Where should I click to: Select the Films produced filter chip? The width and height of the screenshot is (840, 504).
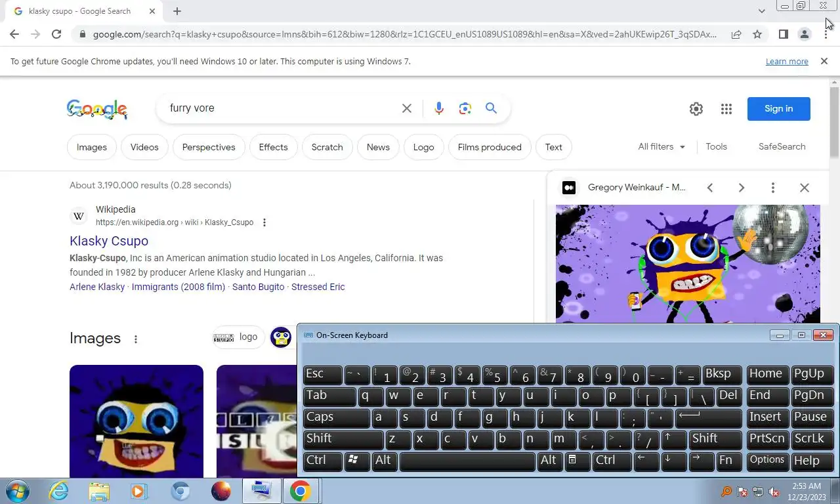[x=490, y=147]
